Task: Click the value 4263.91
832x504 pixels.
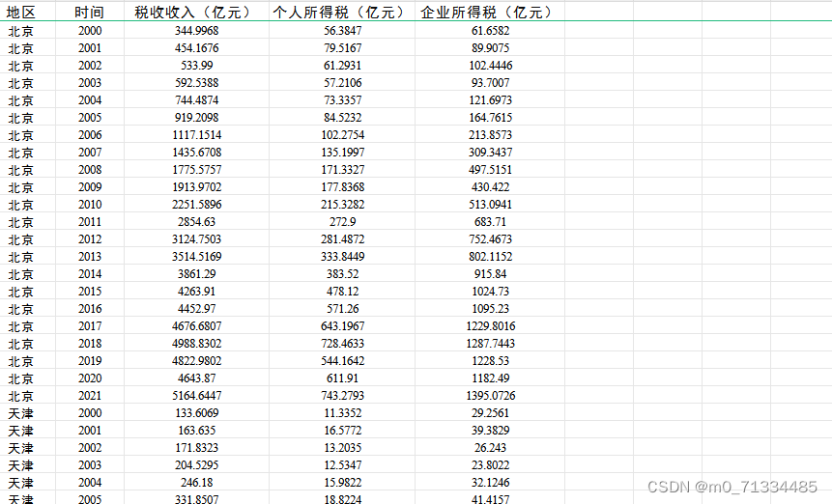Action: tap(197, 292)
